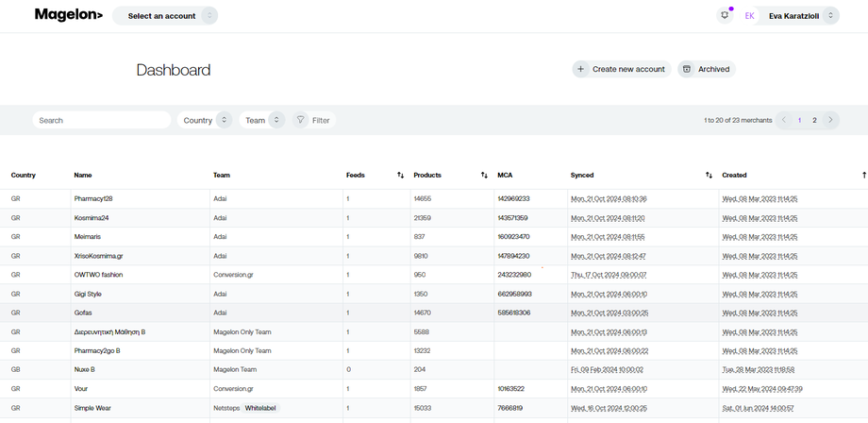Select page 1 in pagination
The width and height of the screenshot is (868, 423).
(799, 120)
